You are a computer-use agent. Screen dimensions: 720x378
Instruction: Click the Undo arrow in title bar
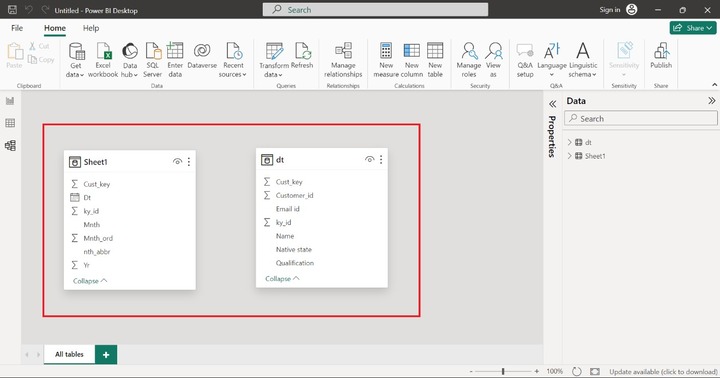coord(29,10)
